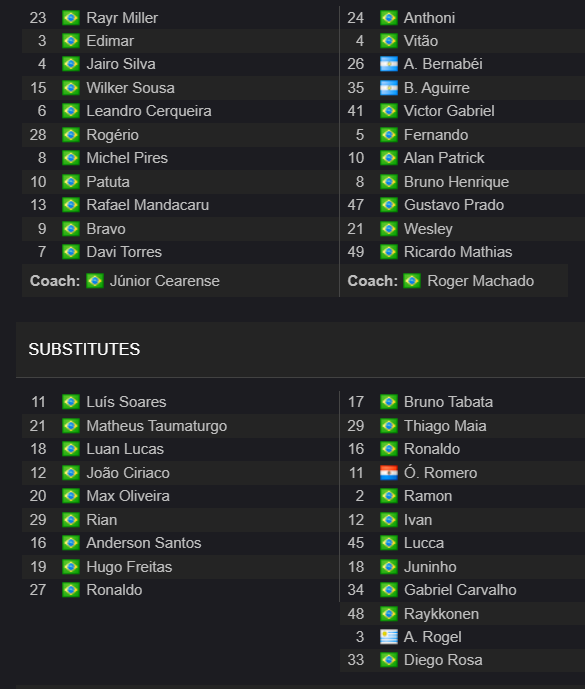This screenshot has height=689, width=585.
Task: Click Argentina flag beside B. Aguirre
Action: pyautogui.click(x=389, y=88)
